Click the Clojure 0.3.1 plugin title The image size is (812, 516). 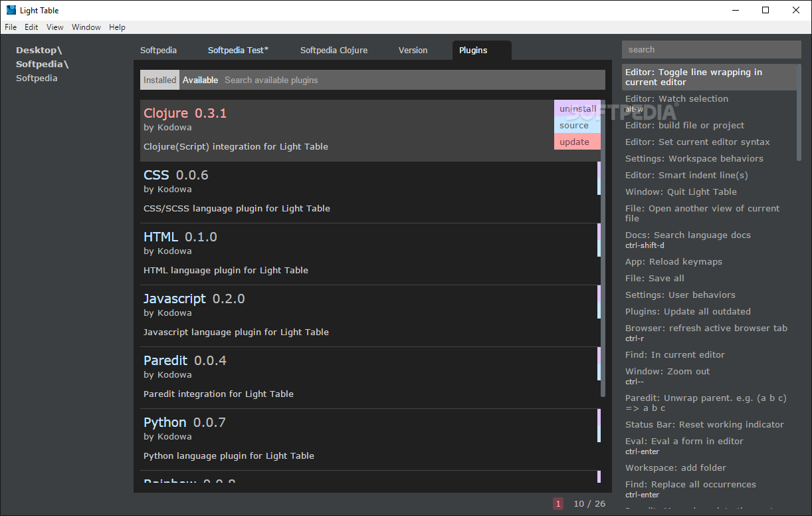(x=185, y=113)
